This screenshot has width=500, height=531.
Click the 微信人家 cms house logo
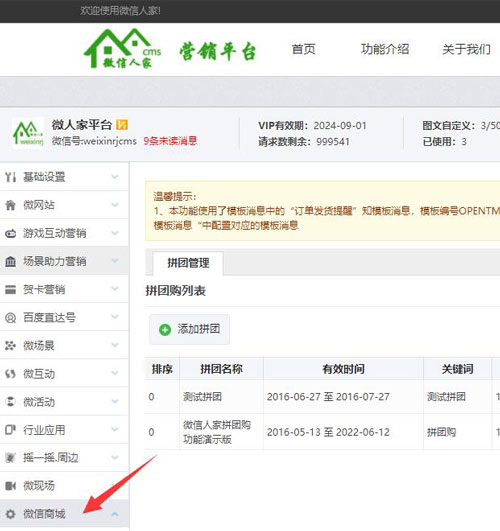coord(122,48)
